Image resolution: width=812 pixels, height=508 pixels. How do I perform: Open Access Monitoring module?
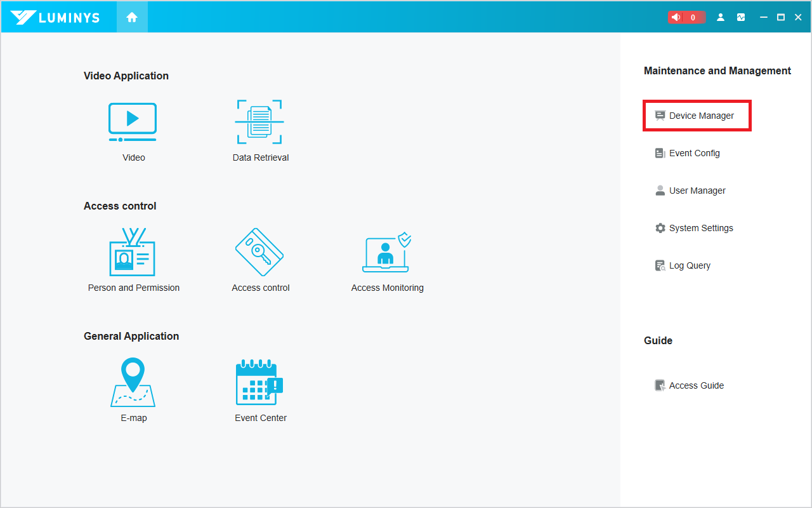pos(387,253)
